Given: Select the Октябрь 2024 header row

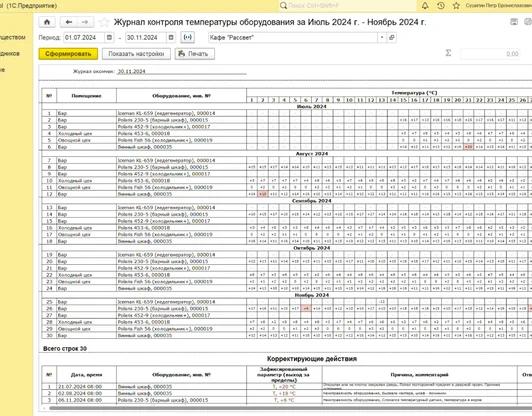Looking at the screenshot, I should pos(311,248).
